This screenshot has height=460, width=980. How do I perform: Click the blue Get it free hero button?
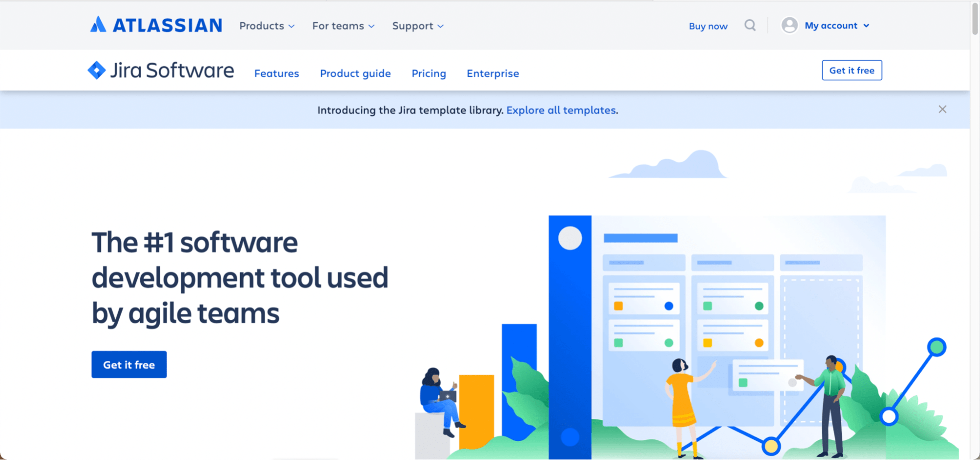129,364
